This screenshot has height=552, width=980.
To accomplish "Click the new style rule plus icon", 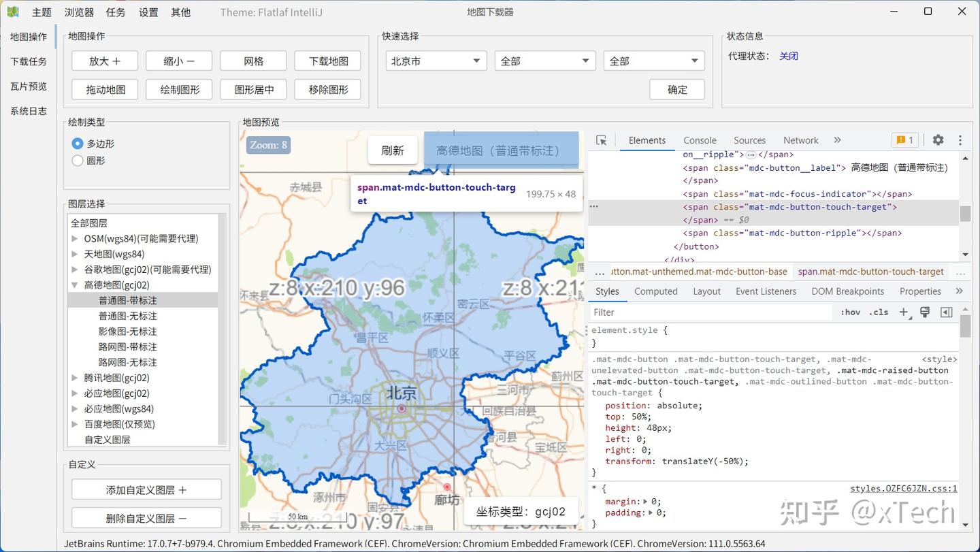I will coord(903,312).
